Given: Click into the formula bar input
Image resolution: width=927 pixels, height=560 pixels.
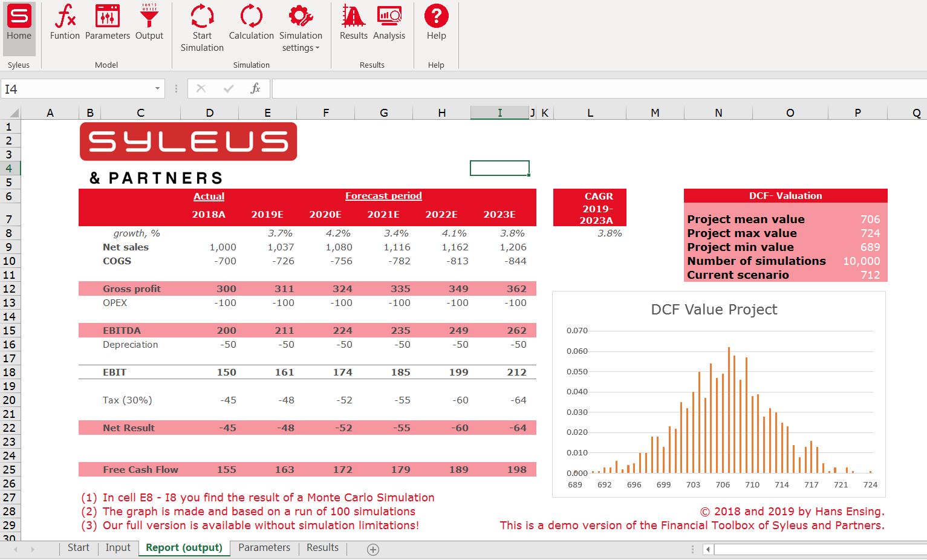Looking at the screenshot, I should 599,89.
